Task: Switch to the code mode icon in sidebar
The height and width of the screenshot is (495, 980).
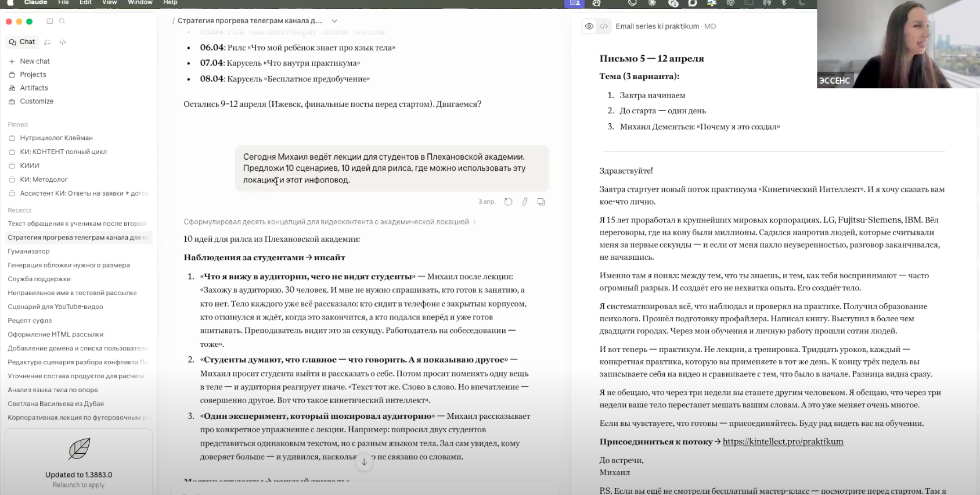Action: tap(63, 42)
